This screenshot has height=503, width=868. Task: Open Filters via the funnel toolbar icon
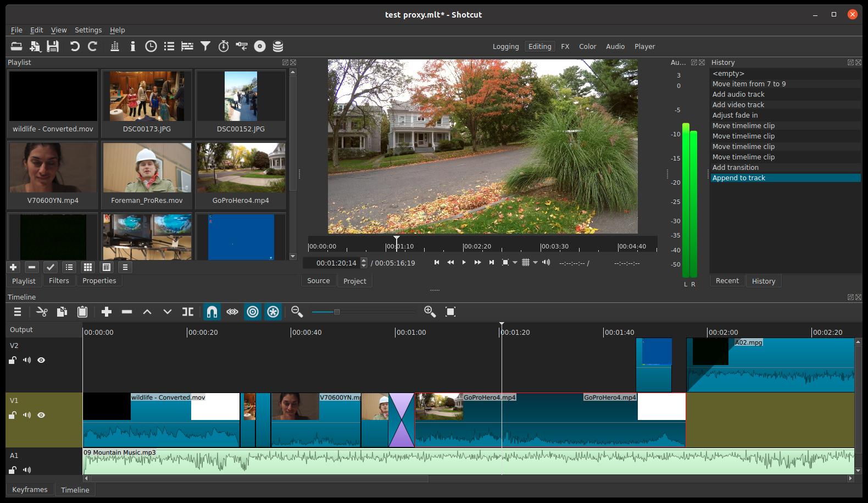205,47
